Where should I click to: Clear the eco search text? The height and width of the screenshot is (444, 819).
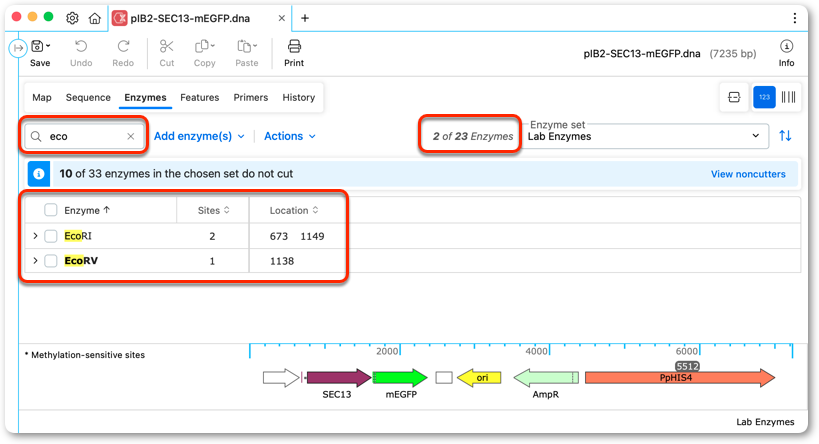pos(131,136)
